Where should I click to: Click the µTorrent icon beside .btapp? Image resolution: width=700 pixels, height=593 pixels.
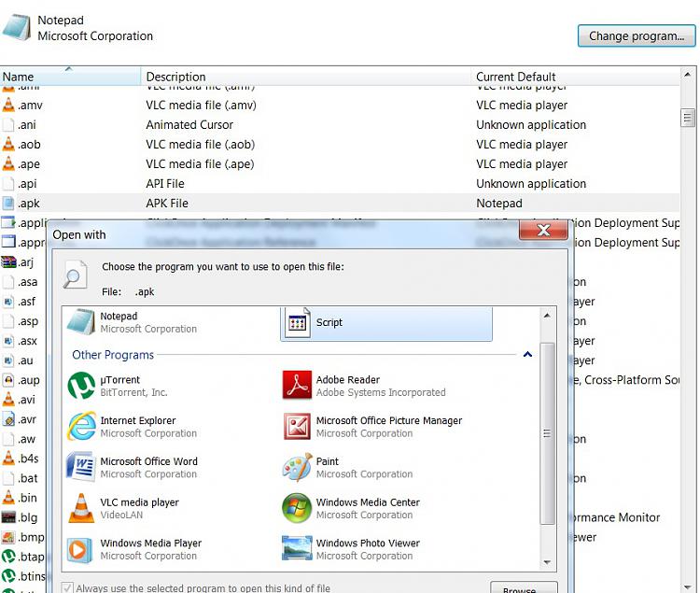pyautogui.click(x=8, y=557)
